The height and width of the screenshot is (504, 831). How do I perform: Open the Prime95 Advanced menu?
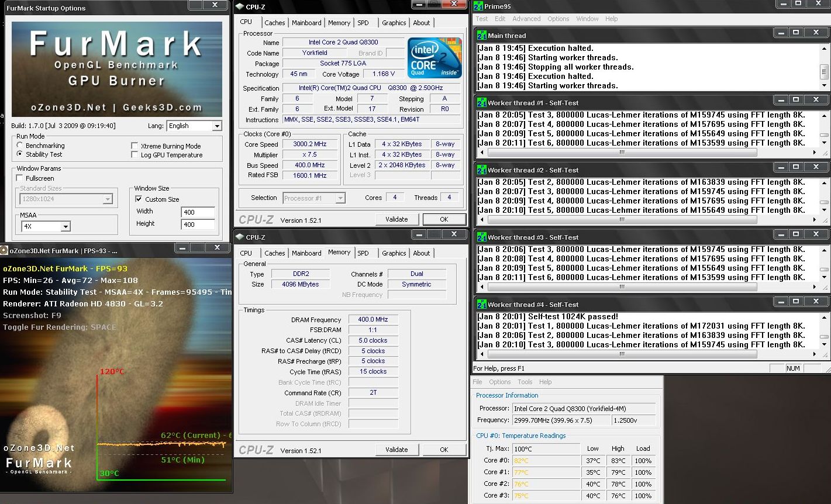[x=526, y=19]
